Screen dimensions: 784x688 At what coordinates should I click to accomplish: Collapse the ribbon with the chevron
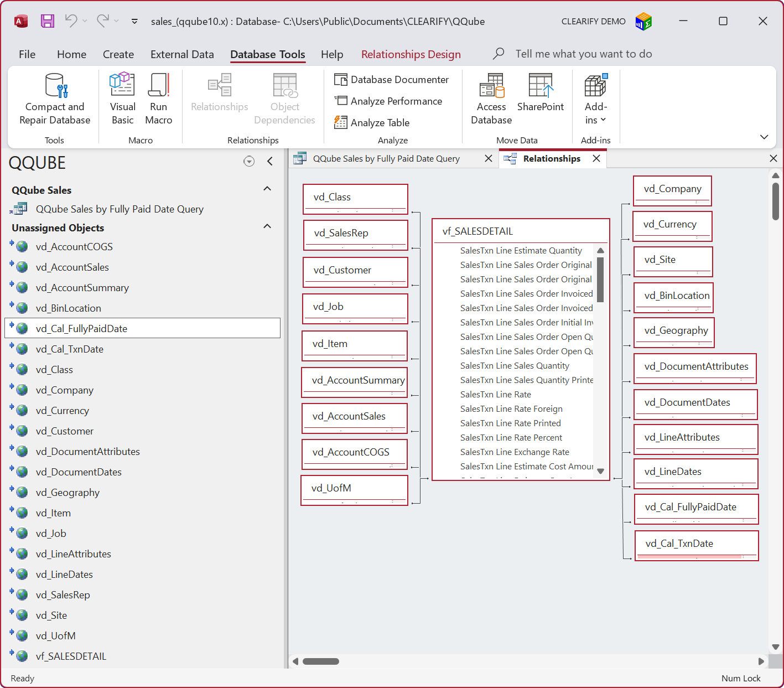tap(764, 137)
